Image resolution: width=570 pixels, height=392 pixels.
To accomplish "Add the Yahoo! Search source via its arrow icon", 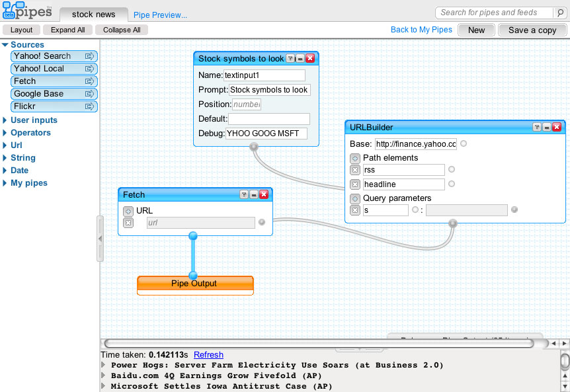I will [89, 56].
